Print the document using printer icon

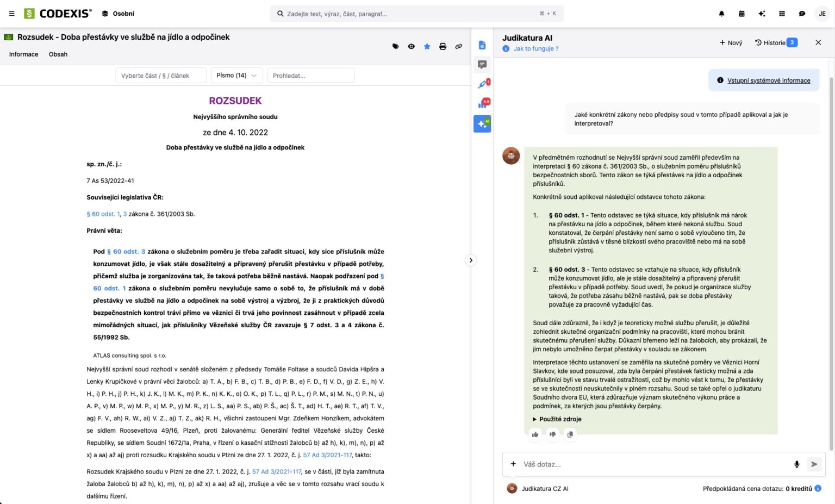click(443, 47)
